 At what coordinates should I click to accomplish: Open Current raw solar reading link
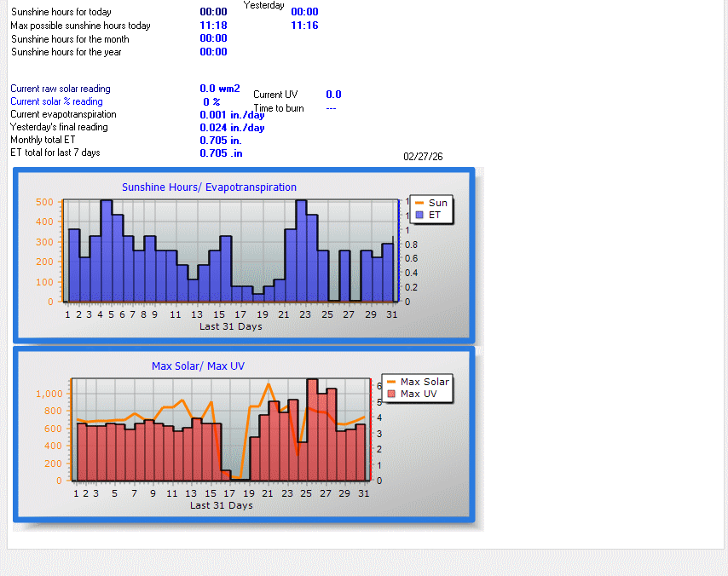[60, 89]
